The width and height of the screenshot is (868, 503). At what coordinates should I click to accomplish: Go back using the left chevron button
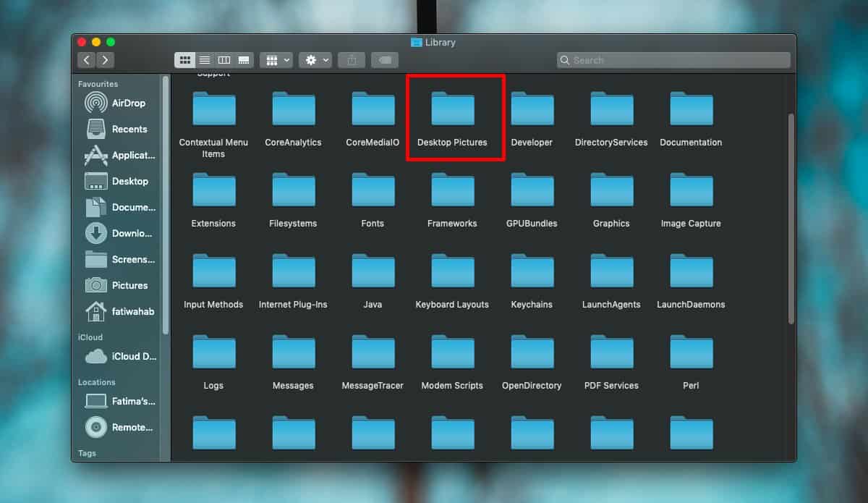(88, 60)
